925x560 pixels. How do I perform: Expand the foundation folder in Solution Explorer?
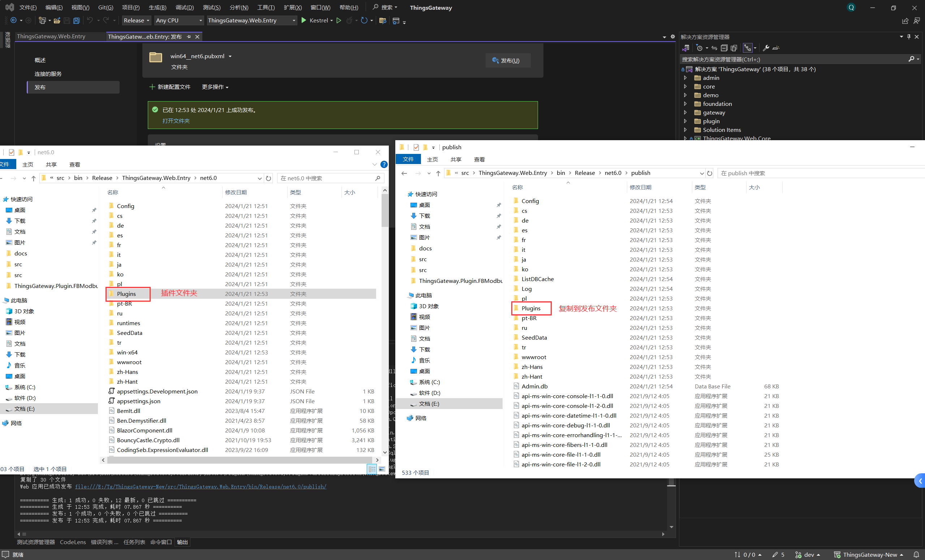point(685,104)
